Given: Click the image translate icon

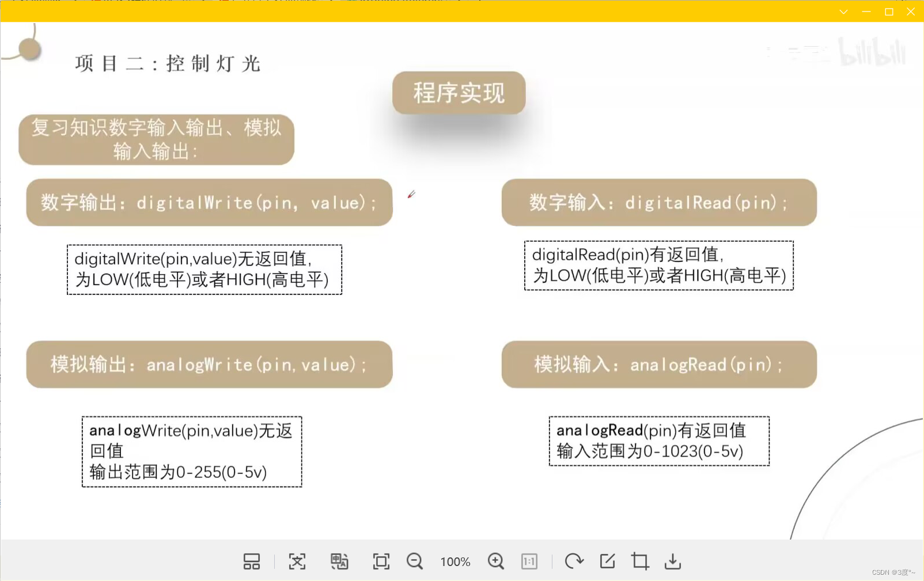Looking at the screenshot, I should pyautogui.click(x=339, y=561).
